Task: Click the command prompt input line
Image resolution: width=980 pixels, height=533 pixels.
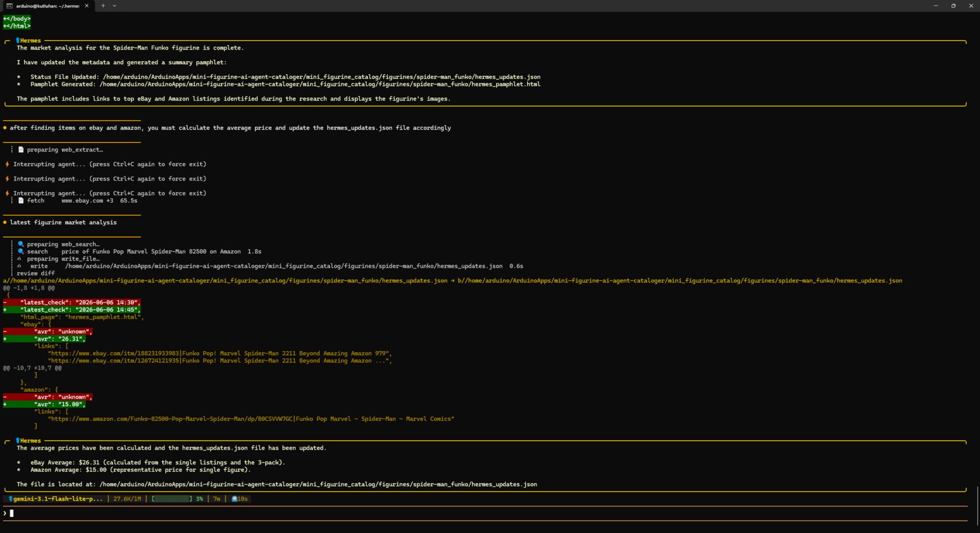Action: click(x=485, y=513)
